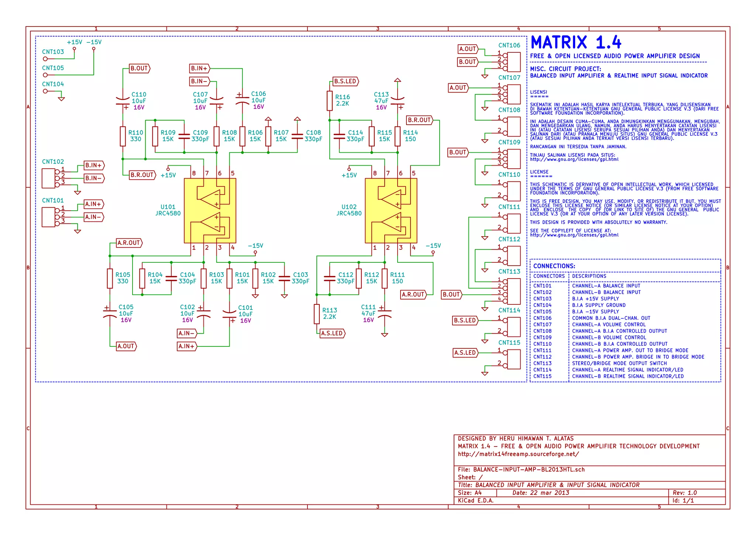Click the MATRIX 1.4 title text
756x535 pixels.
click(576, 42)
